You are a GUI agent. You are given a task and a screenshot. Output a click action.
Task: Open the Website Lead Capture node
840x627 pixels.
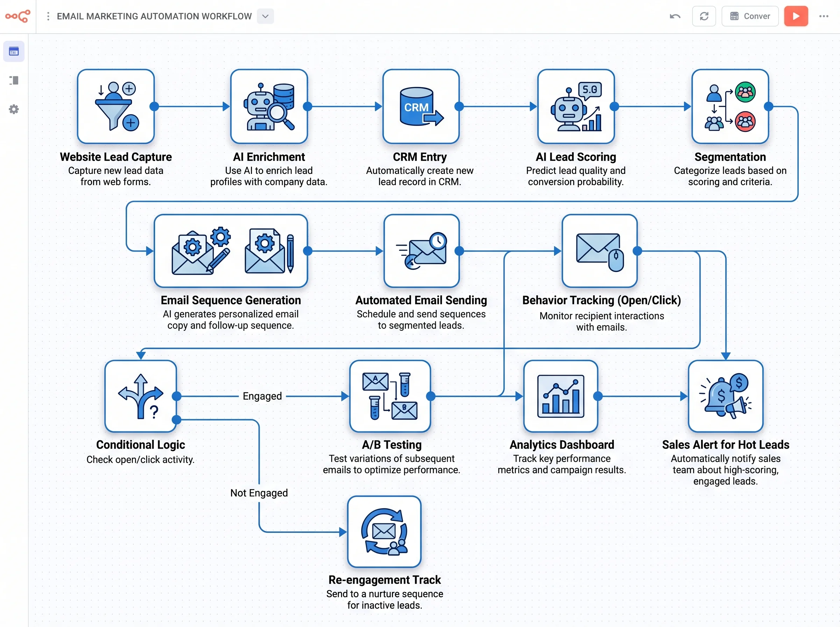pyautogui.click(x=116, y=107)
